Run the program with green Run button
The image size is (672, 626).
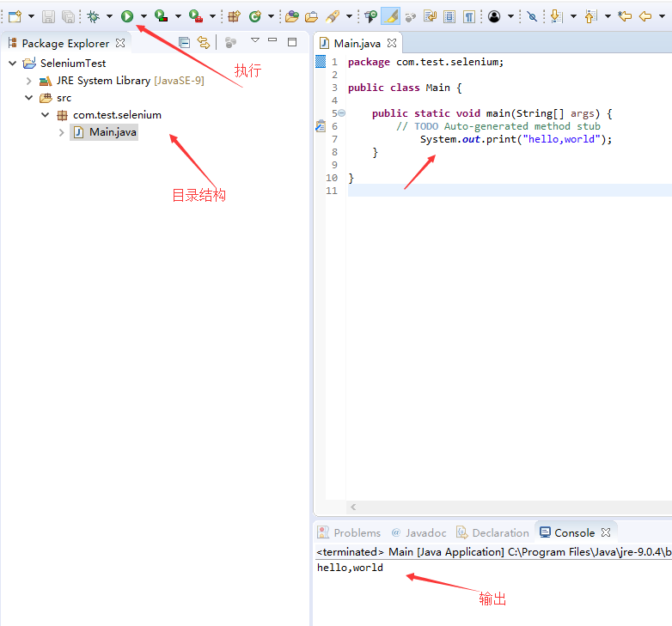coord(127,16)
